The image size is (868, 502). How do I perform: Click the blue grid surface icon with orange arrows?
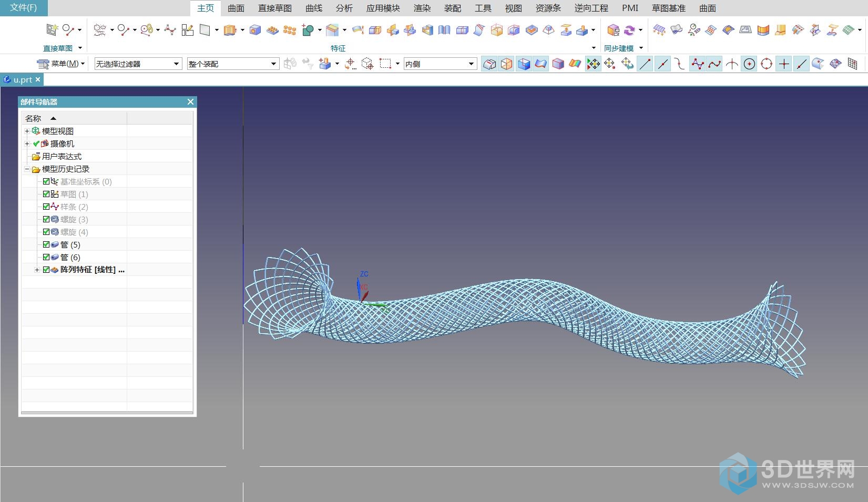(x=659, y=30)
